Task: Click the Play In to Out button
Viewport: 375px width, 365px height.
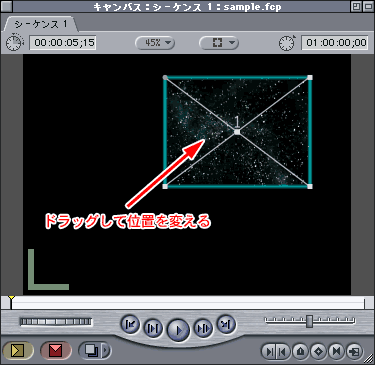Action: pyautogui.click(x=153, y=328)
